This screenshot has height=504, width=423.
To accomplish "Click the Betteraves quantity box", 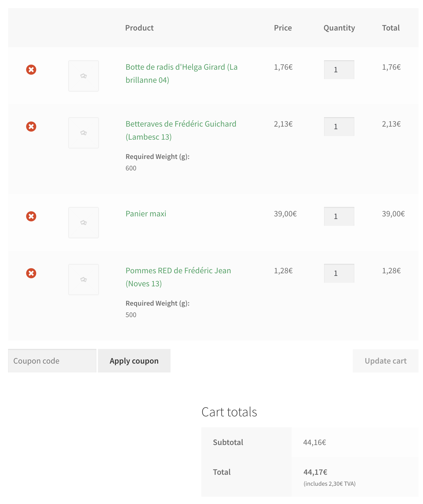I will (x=339, y=126).
